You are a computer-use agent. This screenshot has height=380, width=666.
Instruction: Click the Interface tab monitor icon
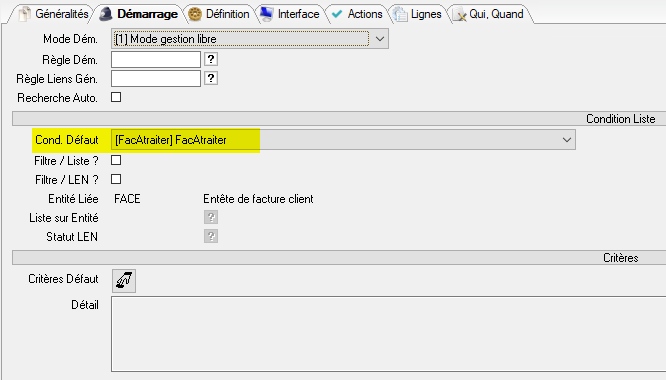[267, 14]
